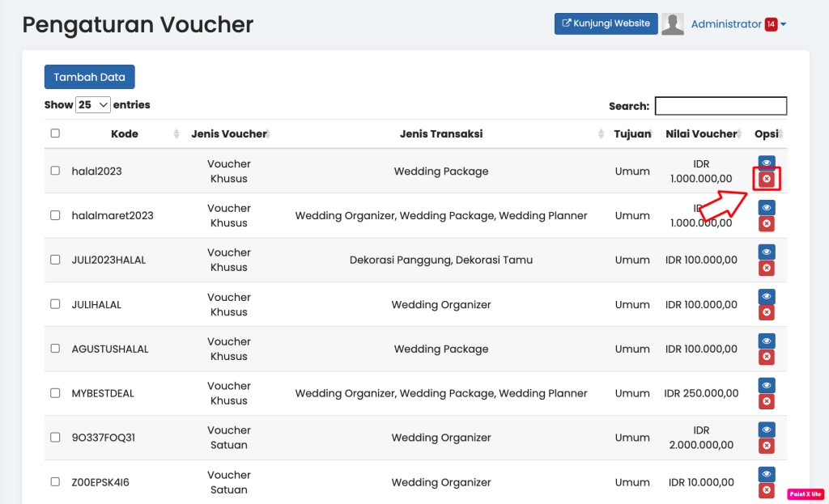Focus the Search input field
Image resolution: width=829 pixels, height=504 pixels.
click(x=721, y=106)
